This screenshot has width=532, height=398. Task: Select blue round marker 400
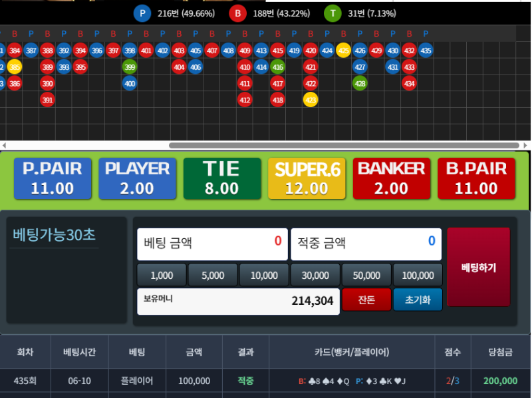130,84
